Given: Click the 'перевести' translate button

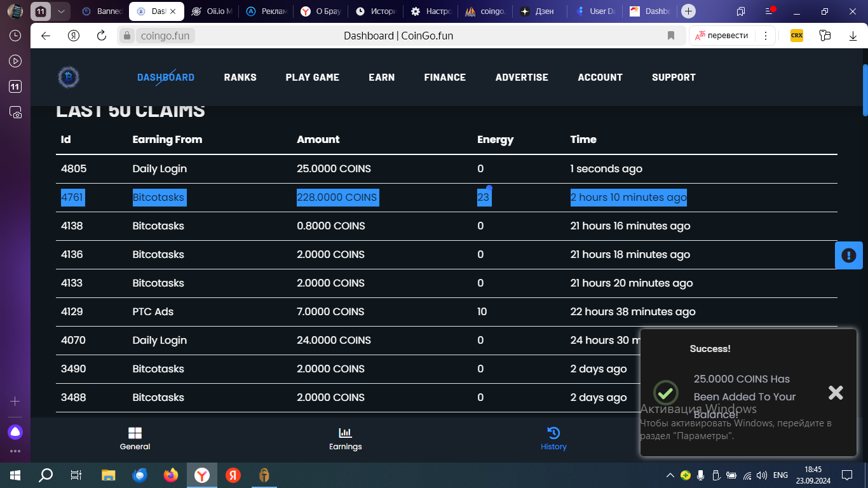Looking at the screenshot, I should [x=721, y=36].
